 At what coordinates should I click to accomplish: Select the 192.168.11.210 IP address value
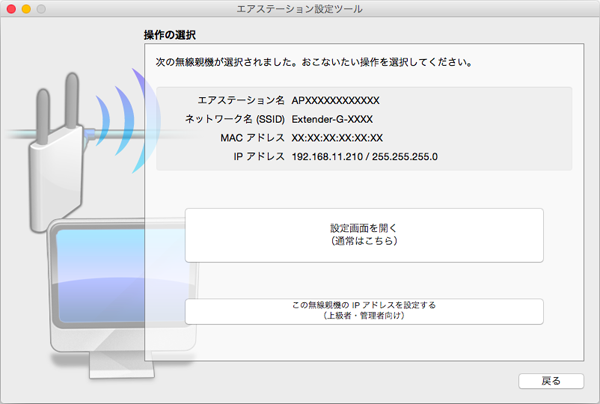(329, 157)
